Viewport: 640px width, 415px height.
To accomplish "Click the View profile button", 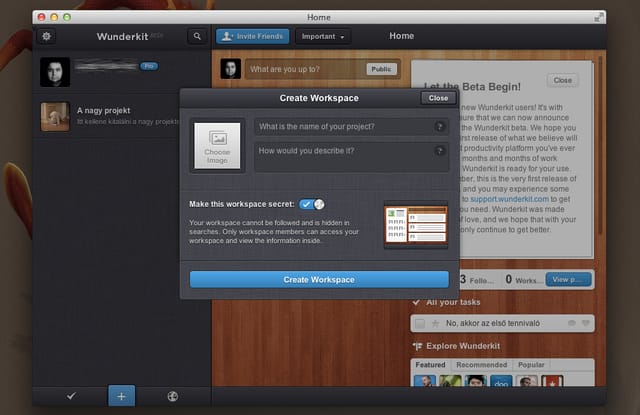I will click(x=569, y=280).
